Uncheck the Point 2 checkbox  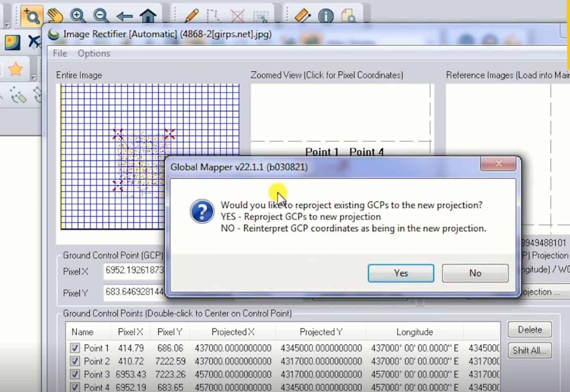[74, 361]
